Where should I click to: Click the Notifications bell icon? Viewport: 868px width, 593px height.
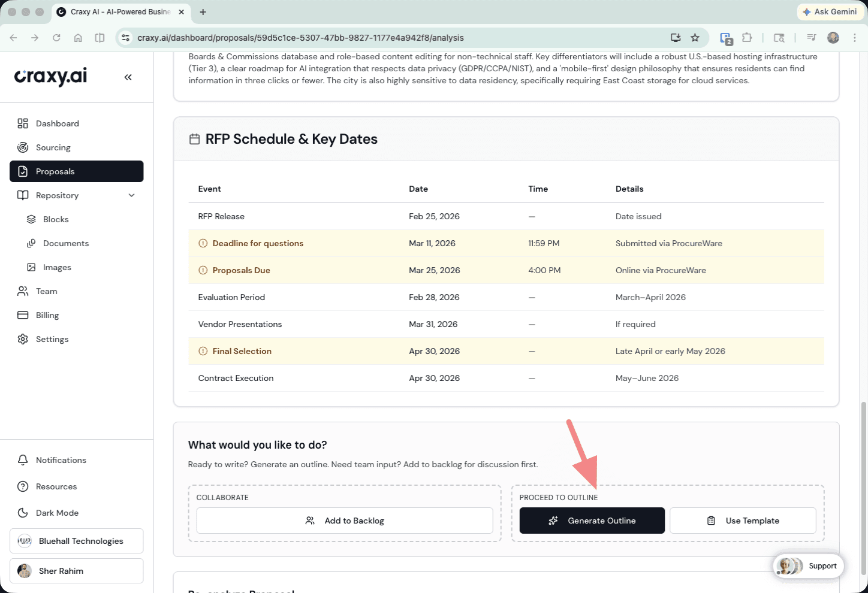click(x=23, y=460)
